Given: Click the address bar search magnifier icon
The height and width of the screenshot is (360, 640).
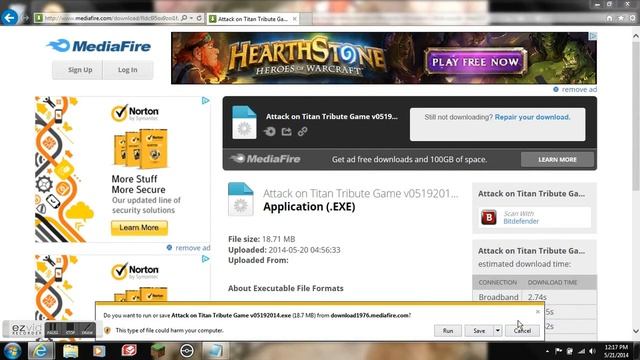Looking at the screenshot, I should coord(184,18).
